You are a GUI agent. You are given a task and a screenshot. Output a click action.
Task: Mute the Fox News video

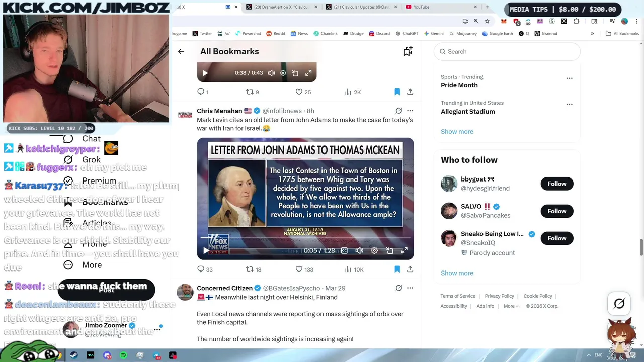pyautogui.click(x=359, y=250)
